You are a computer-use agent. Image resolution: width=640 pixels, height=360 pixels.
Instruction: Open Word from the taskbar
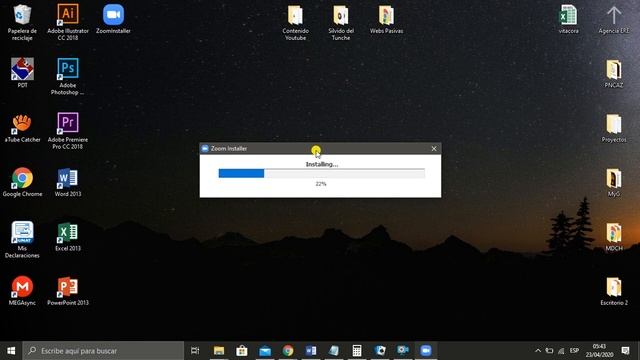coord(311,351)
